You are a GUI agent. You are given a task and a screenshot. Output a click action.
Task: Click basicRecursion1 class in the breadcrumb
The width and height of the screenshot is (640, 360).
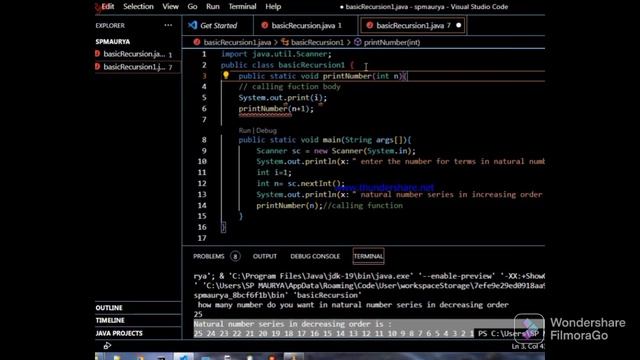(317, 42)
